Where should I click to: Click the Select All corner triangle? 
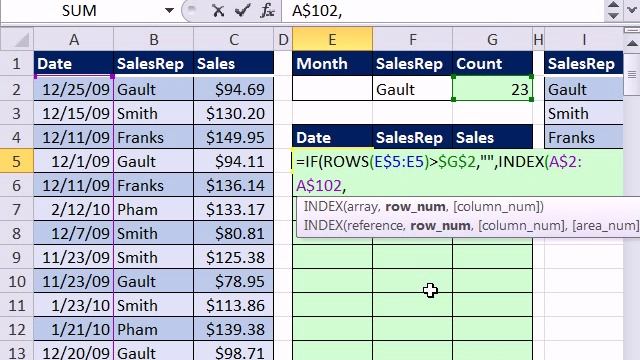coord(17,40)
